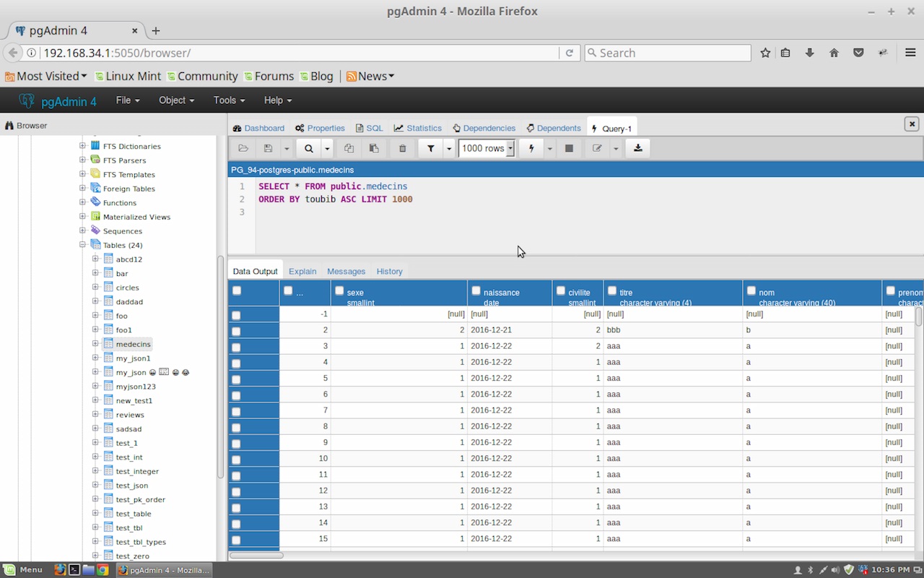Screen dimensions: 924x578
Task: Click the Download as CSV icon
Action: click(x=637, y=148)
